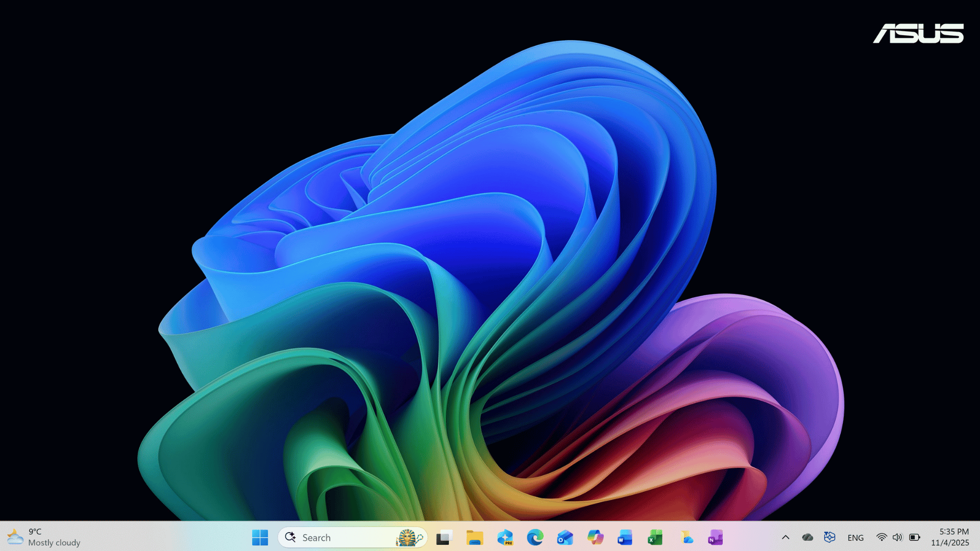Check battery status in the system tray
Viewport: 980px width, 551px height.
914,537
